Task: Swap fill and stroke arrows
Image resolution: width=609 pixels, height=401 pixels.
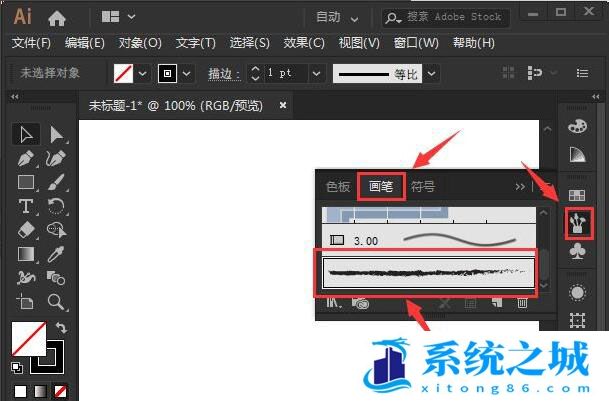Action: tap(61, 327)
